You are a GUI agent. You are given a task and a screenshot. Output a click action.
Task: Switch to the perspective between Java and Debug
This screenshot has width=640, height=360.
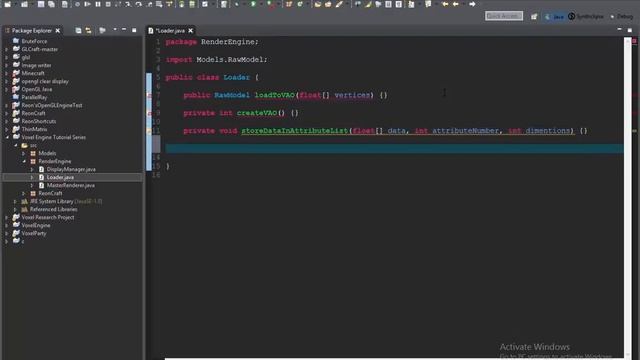point(586,16)
